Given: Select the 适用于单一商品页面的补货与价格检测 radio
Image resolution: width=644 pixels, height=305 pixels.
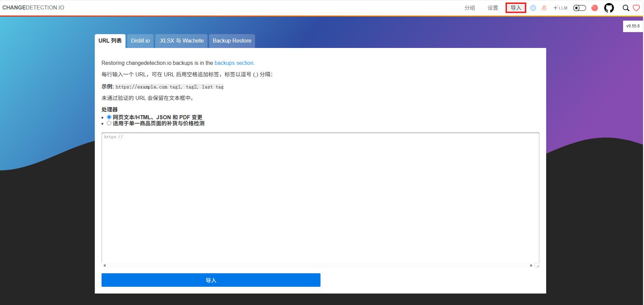Looking at the screenshot, I should [x=109, y=123].
